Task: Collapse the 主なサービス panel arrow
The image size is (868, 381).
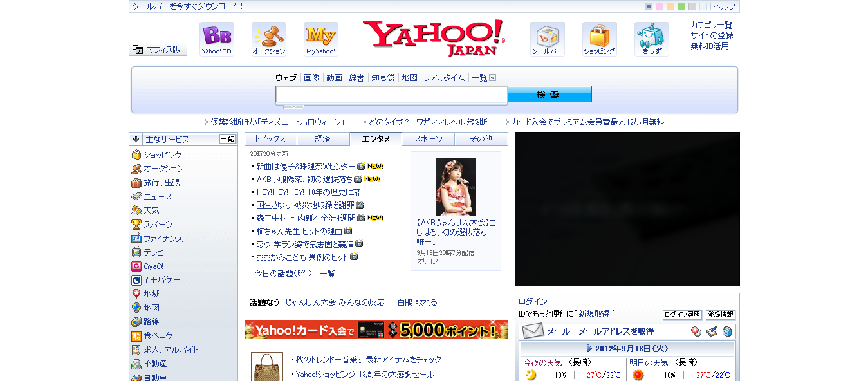Action: pos(136,139)
